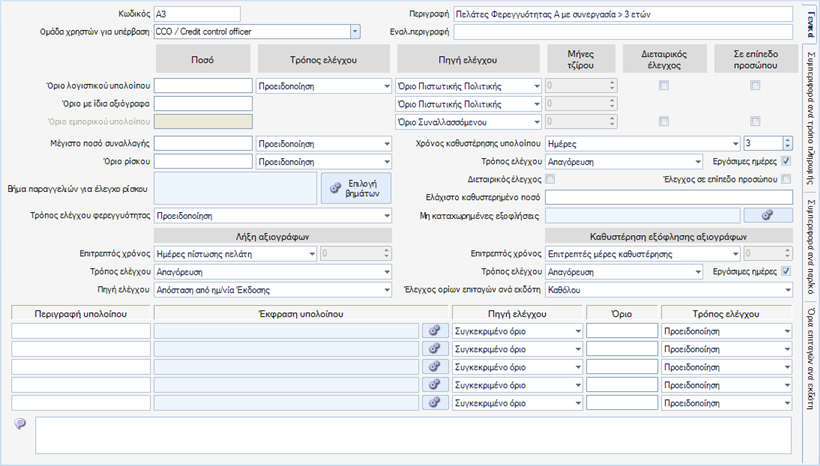Screen dimensions: 820x466
Task: Click gear icon in third balance expression row
Action: click(435, 367)
